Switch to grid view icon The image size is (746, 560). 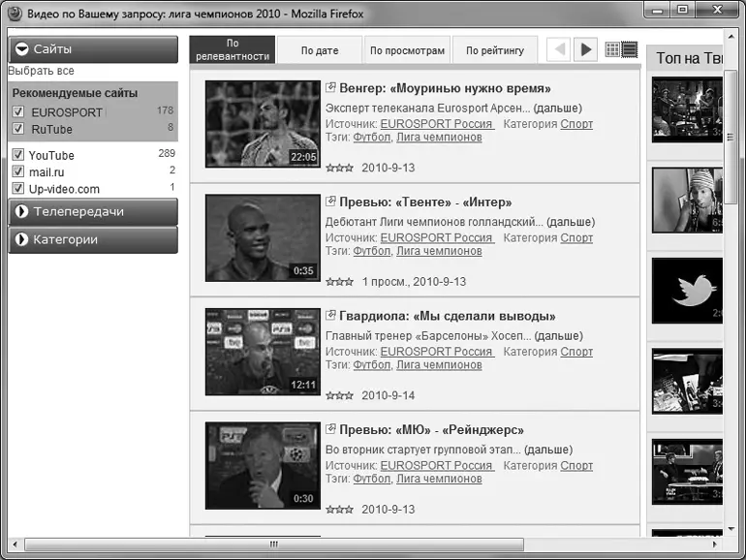[612, 49]
